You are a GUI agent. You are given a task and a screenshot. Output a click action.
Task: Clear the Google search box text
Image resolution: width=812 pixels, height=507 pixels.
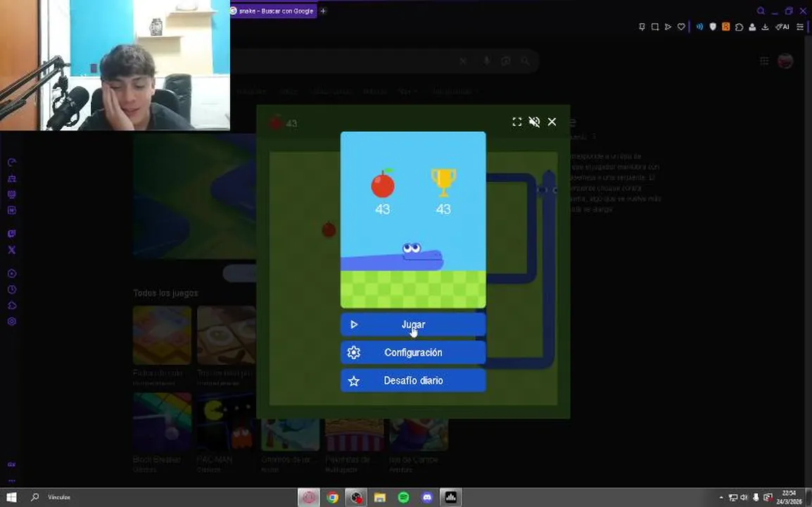click(463, 61)
